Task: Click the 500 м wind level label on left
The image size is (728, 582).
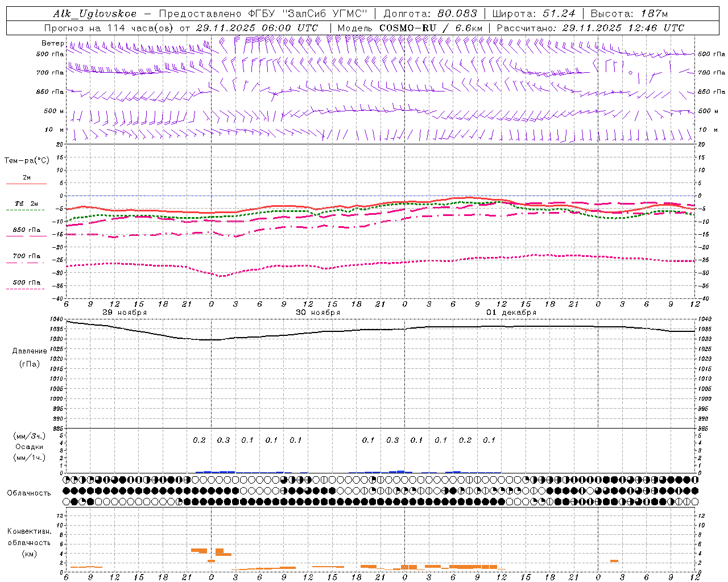Action: (x=54, y=111)
